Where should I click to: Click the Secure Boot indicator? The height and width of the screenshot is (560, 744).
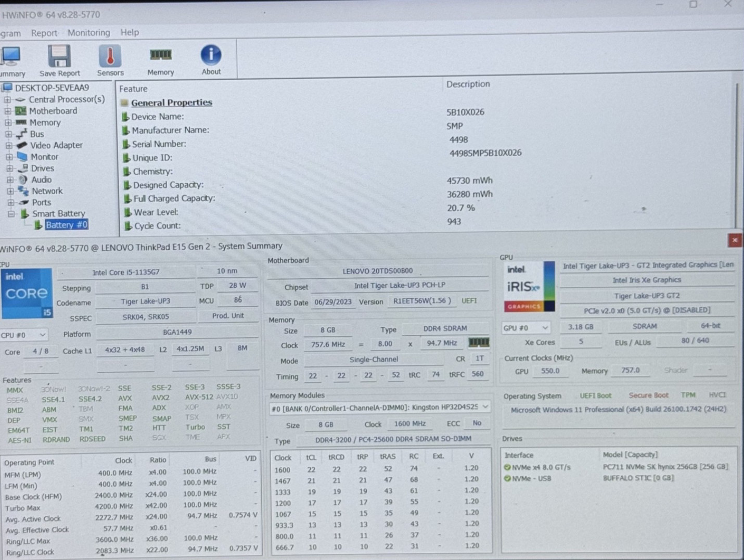click(x=648, y=395)
